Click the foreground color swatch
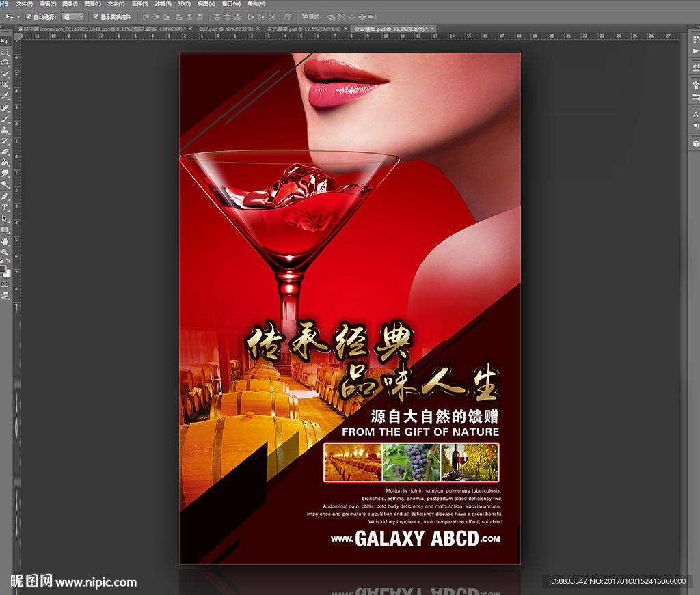 click(3, 268)
